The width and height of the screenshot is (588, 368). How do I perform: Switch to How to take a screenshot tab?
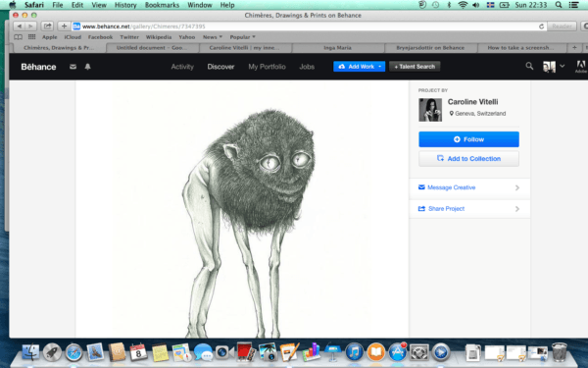[521, 48]
